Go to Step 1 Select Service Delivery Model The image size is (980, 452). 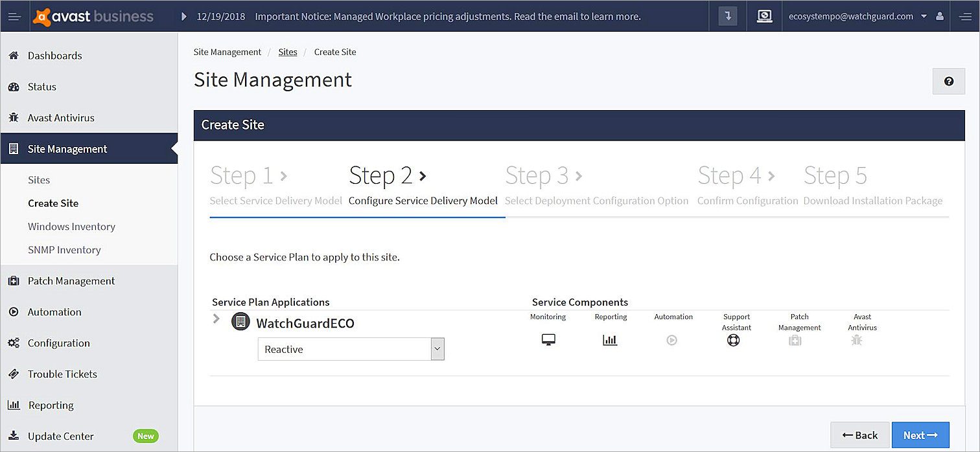(x=275, y=186)
